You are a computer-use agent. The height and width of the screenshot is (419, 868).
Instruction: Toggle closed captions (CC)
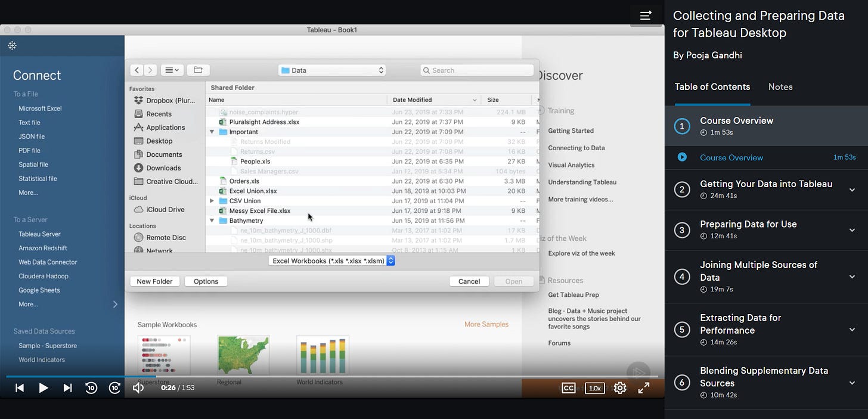(569, 388)
